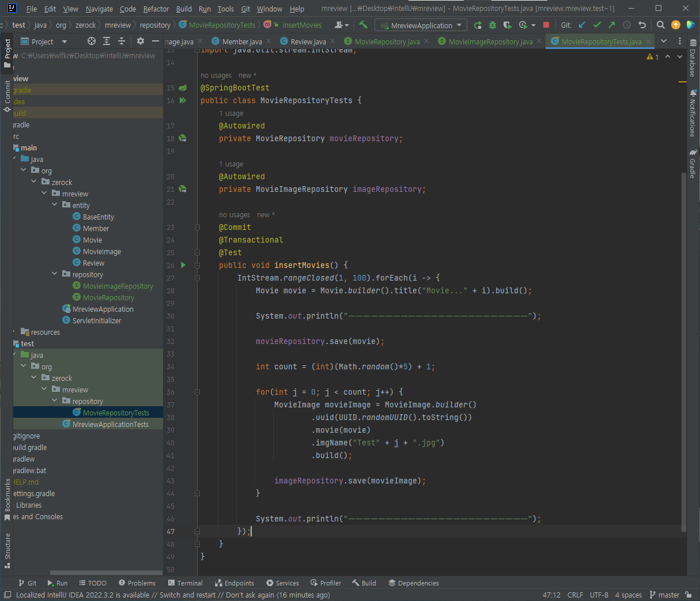The width and height of the screenshot is (700, 601).
Task: Open the code with me user icon
Action: pyautogui.click(x=341, y=25)
